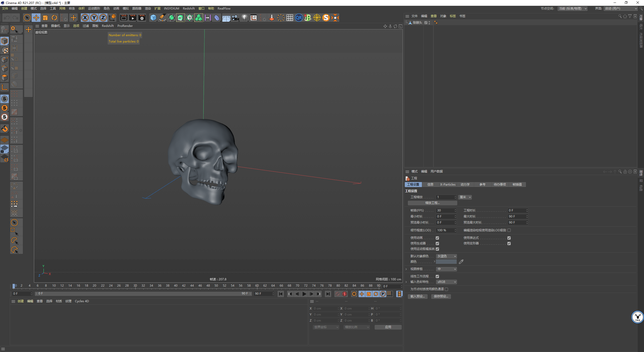This screenshot has height=352, width=644.
Task: Open the 节点空间 dropdown
Action: (572, 9)
